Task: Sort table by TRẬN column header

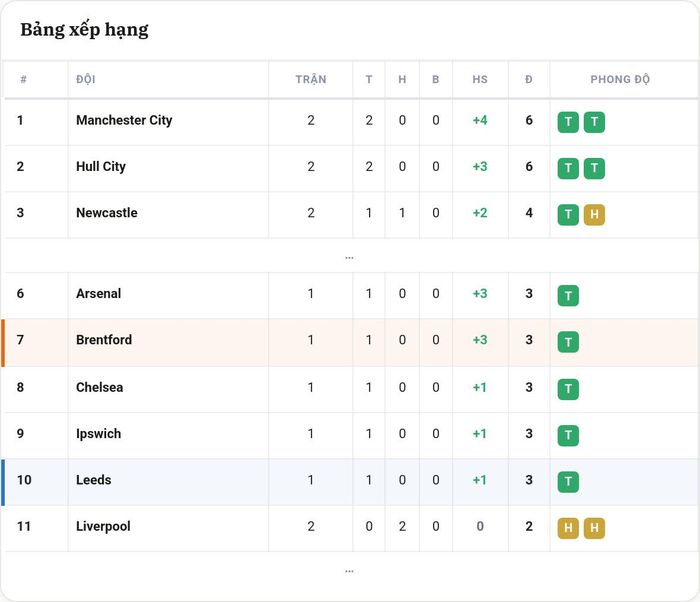Action: (x=311, y=79)
